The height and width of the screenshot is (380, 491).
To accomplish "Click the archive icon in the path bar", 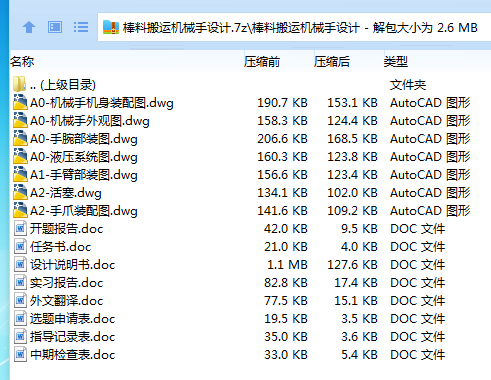I will [x=111, y=27].
